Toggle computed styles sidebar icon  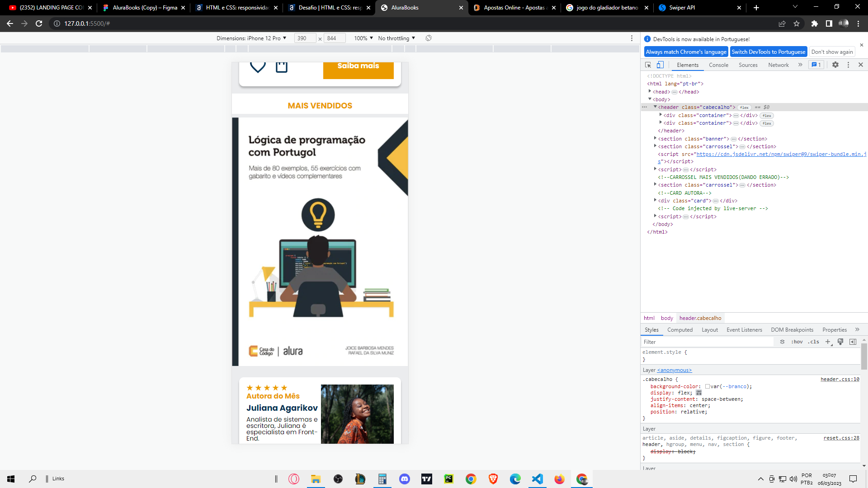tap(853, 342)
